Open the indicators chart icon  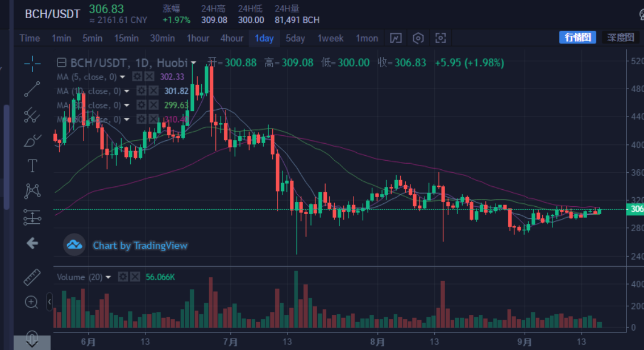pyautogui.click(x=396, y=38)
